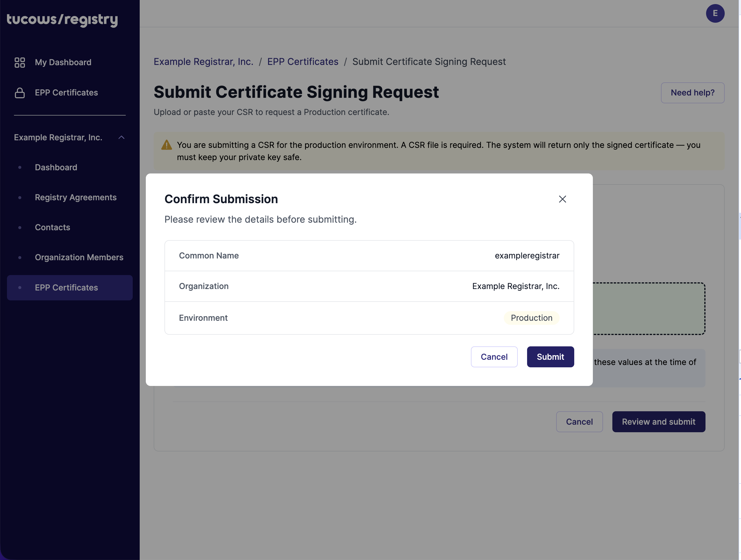Click Cancel in the Confirm Submission dialog
Viewport: 741px width, 560px height.
[x=494, y=357]
